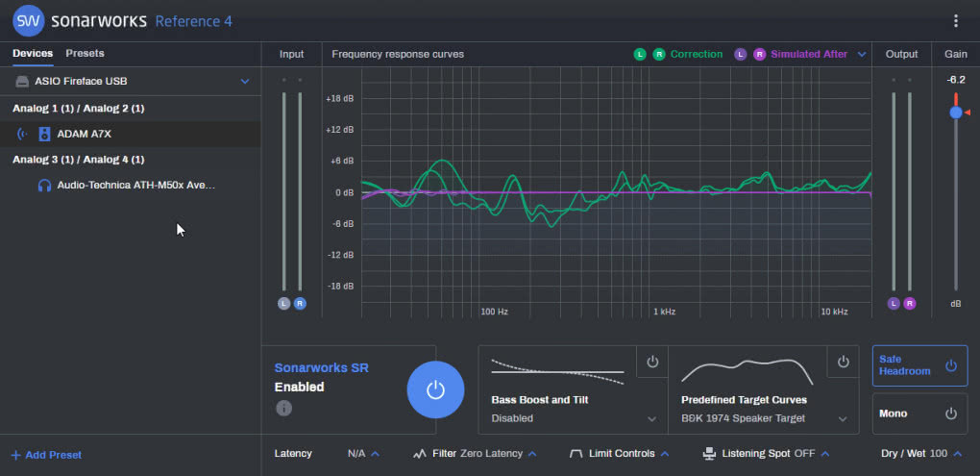Click the Reference 4 title text
The width and height of the screenshot is (980, 476).
(194, 21)
